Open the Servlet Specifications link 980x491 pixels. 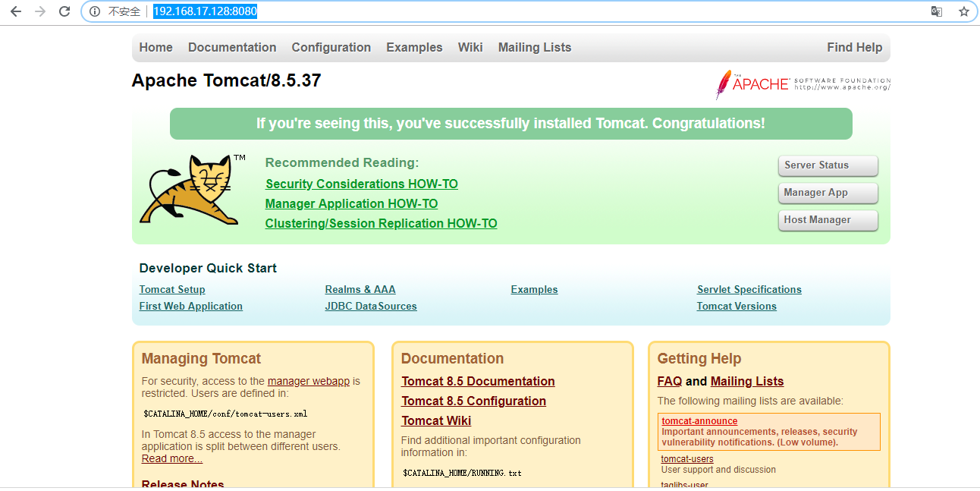pos(749,289)
